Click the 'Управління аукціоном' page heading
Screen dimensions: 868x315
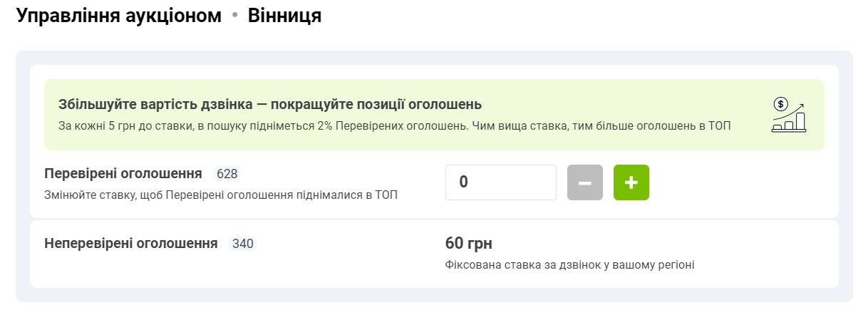click(119, 16)
